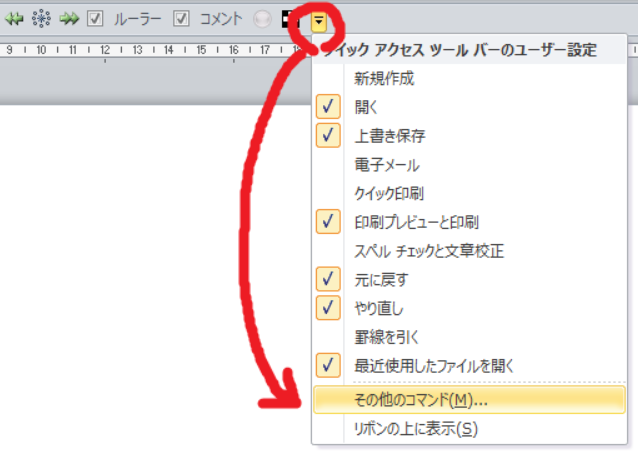The width and height of the screenshot is (638, 466).
Task: Open Quick Access Toolbar customize dropdown arrow
Action: tap(320, 19)
